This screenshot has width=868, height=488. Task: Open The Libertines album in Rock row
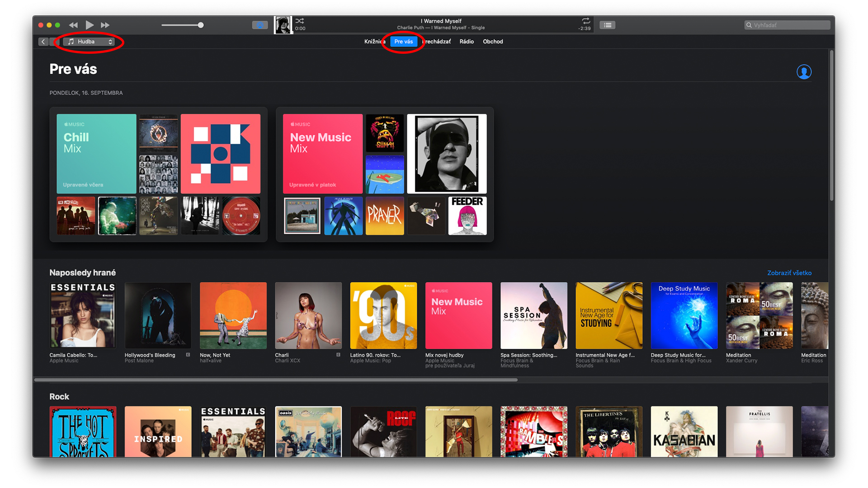(609, 432)
